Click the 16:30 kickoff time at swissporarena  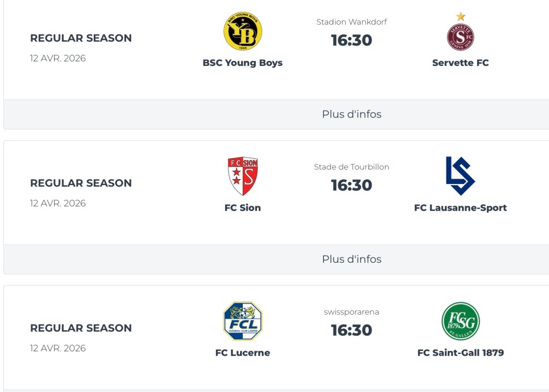click(x=352, y=330)
